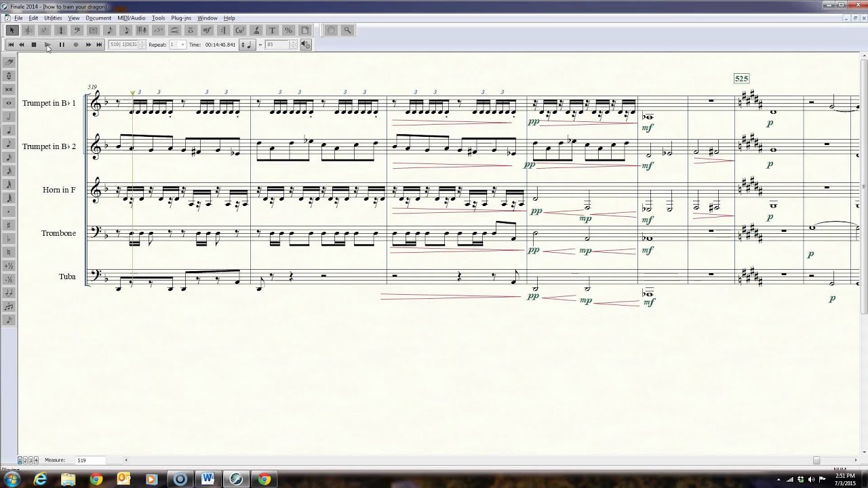Image resolution: width=868 pixels, height=488 pixels.
Task: Open the Document menu
Action: click(98, 18)
